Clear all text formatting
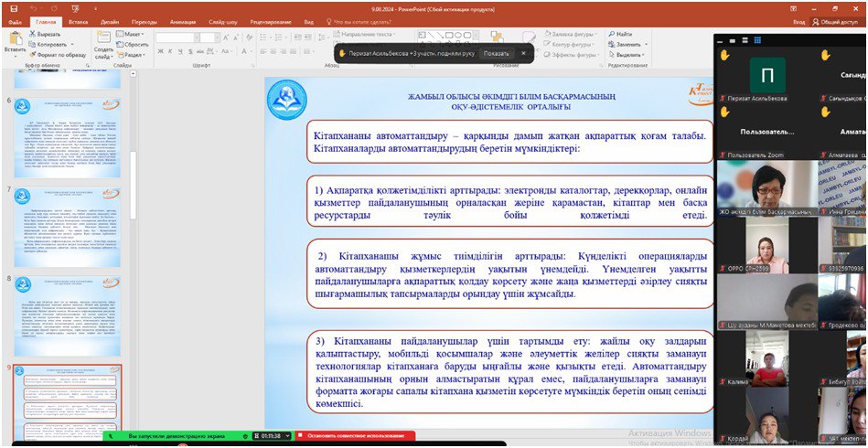This screenshot has width=868, height=448. (248, 37)
